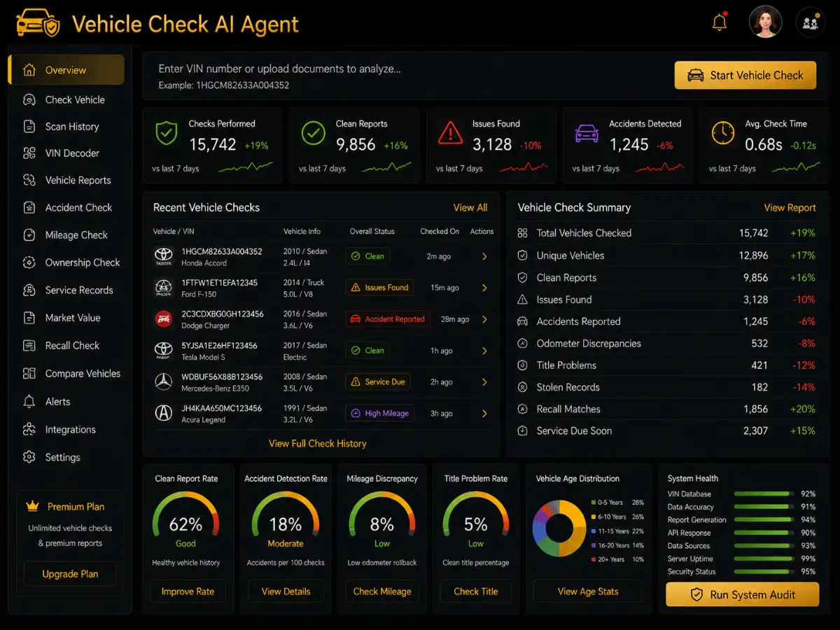Click the Recall Matches value 1,856

pyautogui.click(x=755, y=409)
